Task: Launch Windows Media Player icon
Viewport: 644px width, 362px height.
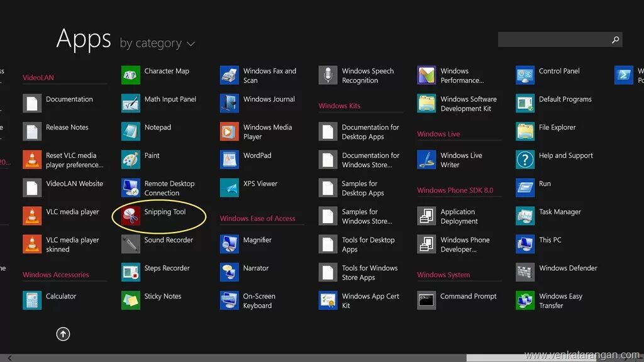Action: [x=229, y=131]
